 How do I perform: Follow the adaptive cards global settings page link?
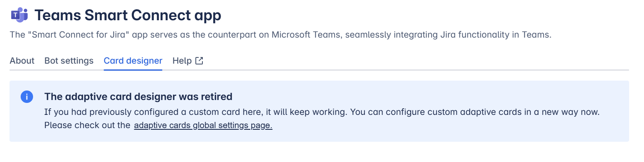coord(203,126)
